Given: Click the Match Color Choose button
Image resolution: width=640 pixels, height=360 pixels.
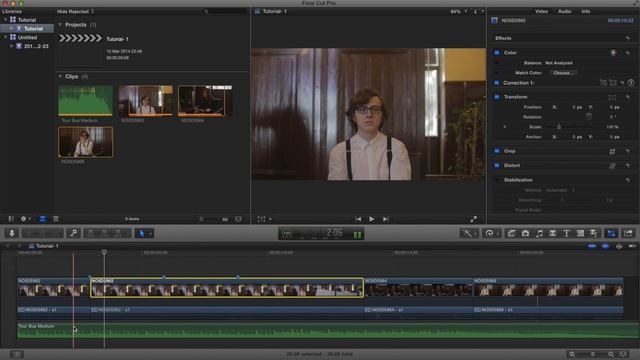Looking at the screenshot, I should pos(563,73).
